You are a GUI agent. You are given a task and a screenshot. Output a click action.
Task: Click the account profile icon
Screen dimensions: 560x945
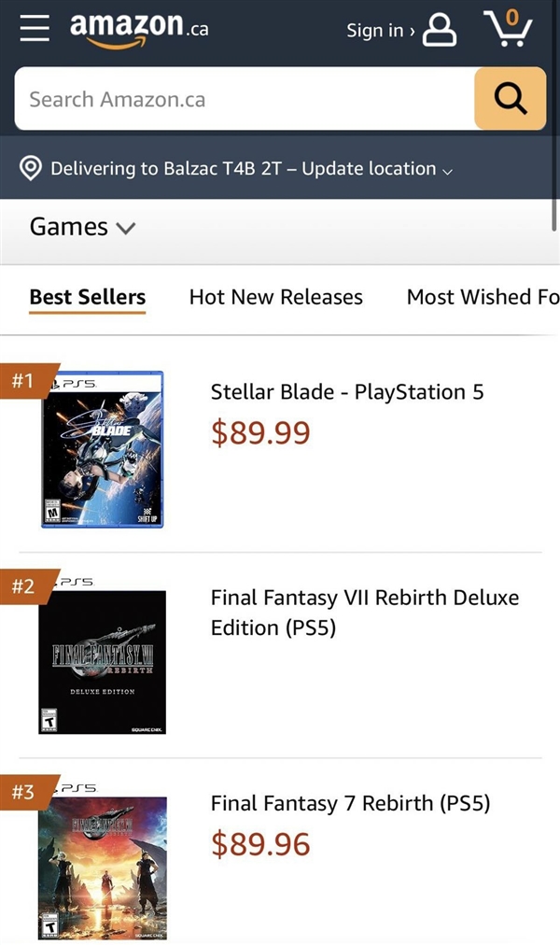tap(440, 30)
